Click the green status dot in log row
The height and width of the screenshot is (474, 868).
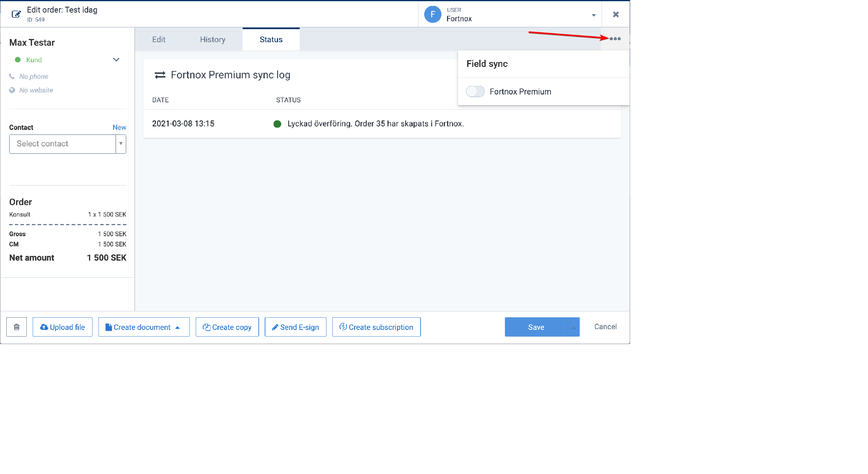click(277, 124)
